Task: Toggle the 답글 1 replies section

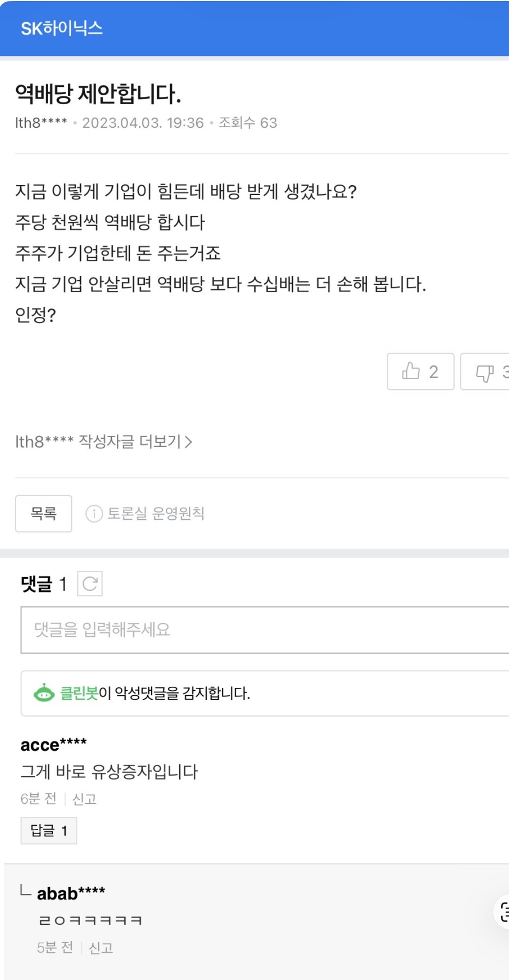Action: 49,830
